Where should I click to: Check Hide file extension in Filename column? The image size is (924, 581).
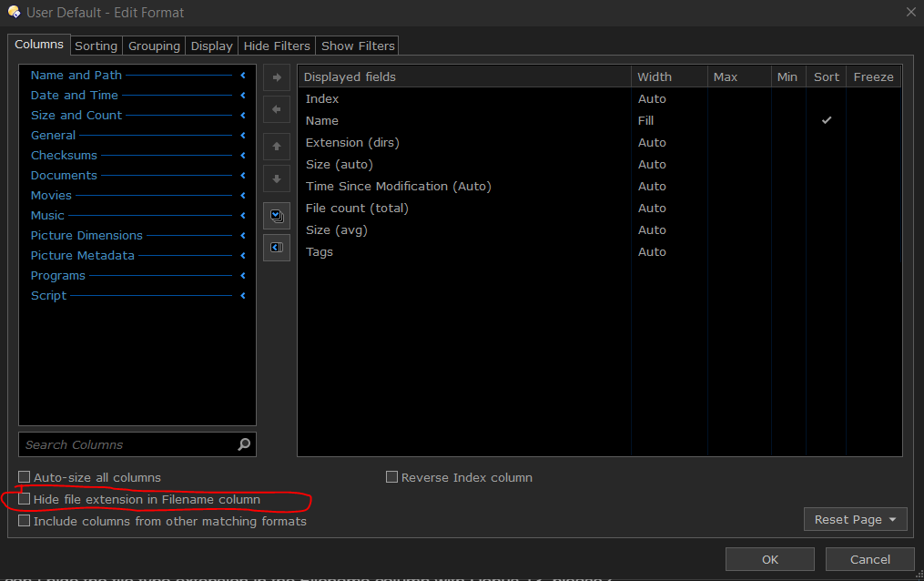pyautogui.click(x=25, y=499)
